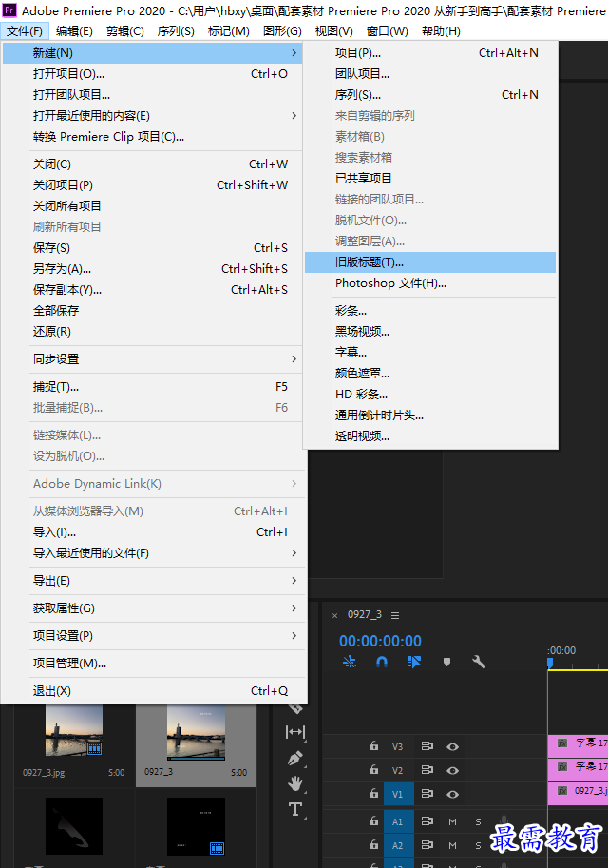The image size is (608, 868).
Task: Select Photoshop 文件(H)... entry
Action: 429,283
